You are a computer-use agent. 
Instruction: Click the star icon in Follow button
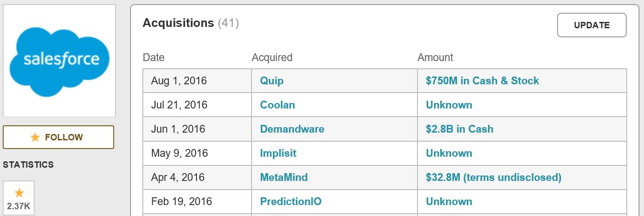(35, 138)
